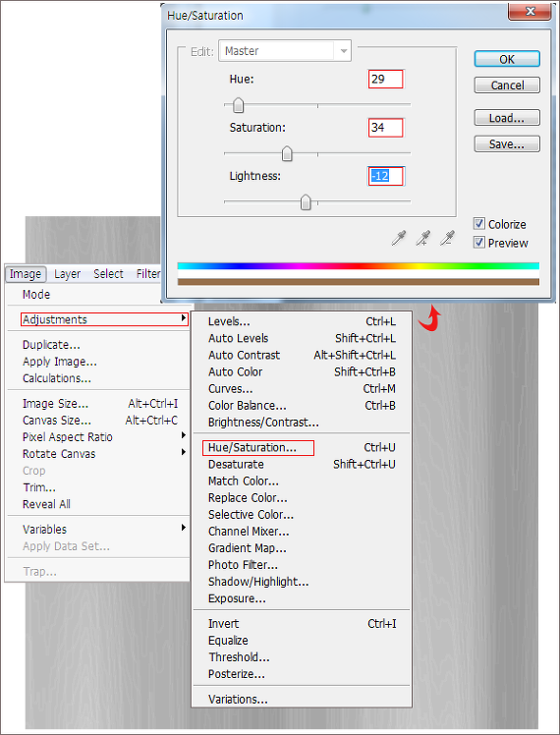Choose Image Size...

click(x=98, y=404)
